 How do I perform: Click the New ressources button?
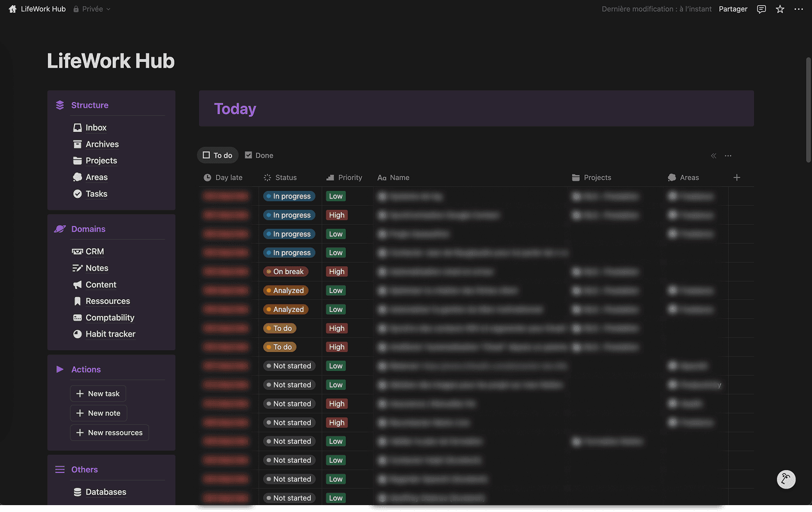click(110, 433)
